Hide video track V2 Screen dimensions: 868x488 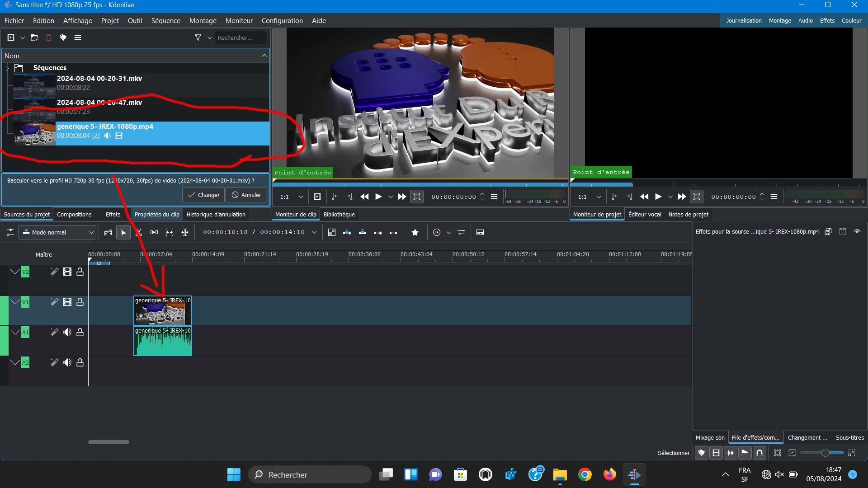tap(67, 272)
